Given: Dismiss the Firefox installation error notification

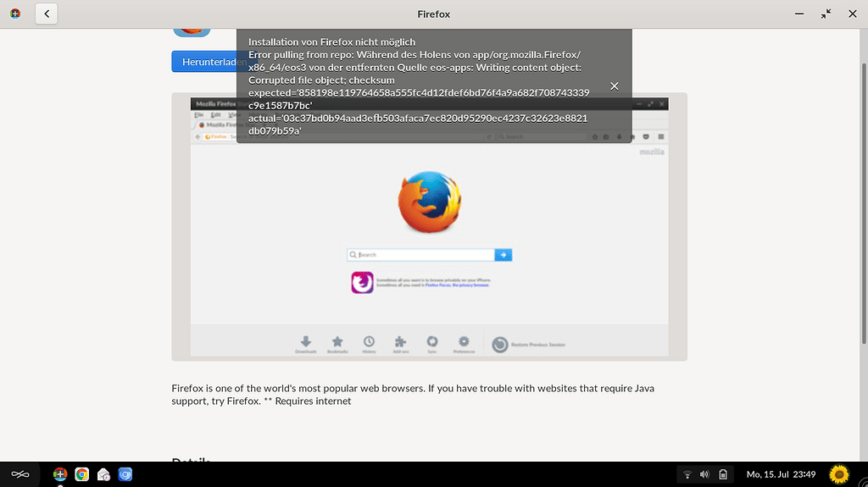Looking at the screenshot, I should [x=615, y=86].
